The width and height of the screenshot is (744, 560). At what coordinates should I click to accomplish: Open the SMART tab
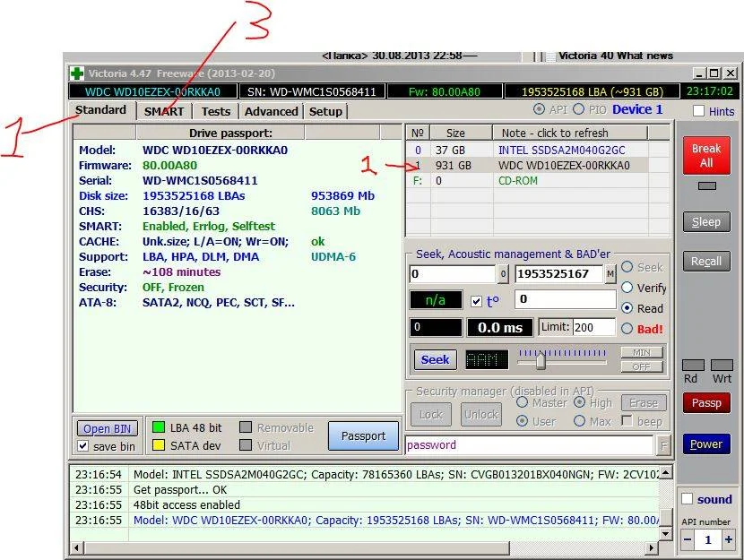[x=164, y=111]
